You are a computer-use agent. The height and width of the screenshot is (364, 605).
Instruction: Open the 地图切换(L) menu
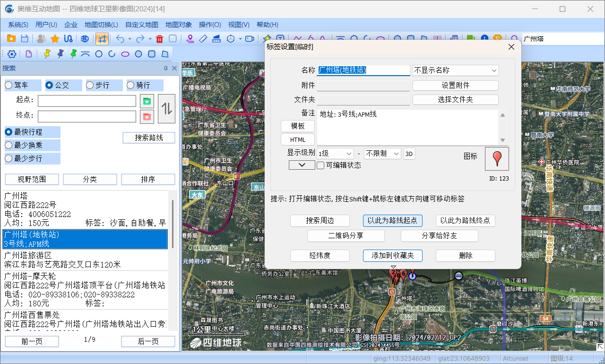pyautogui.click(x=101, y=25)
